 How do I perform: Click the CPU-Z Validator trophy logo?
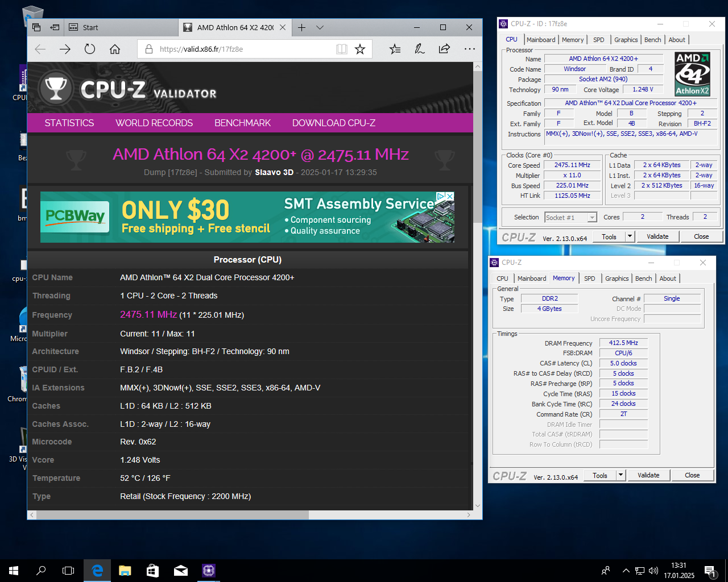tap(55, 89)
